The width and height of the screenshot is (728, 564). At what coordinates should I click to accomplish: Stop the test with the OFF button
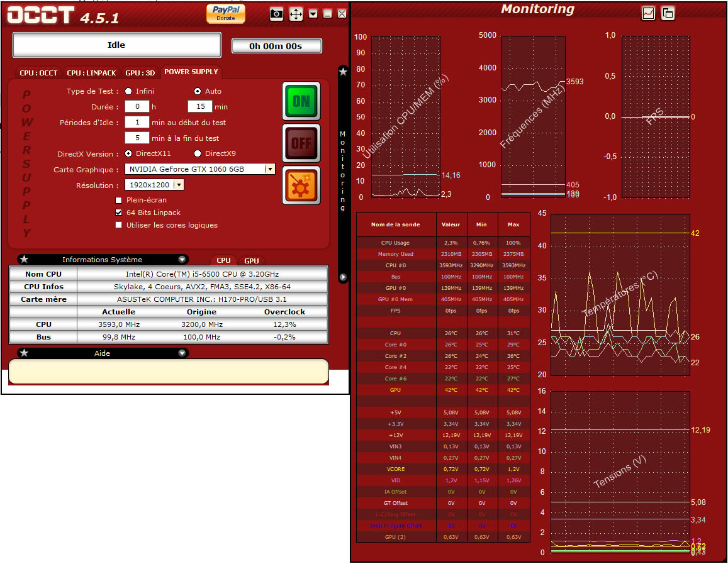click(301, 143)
